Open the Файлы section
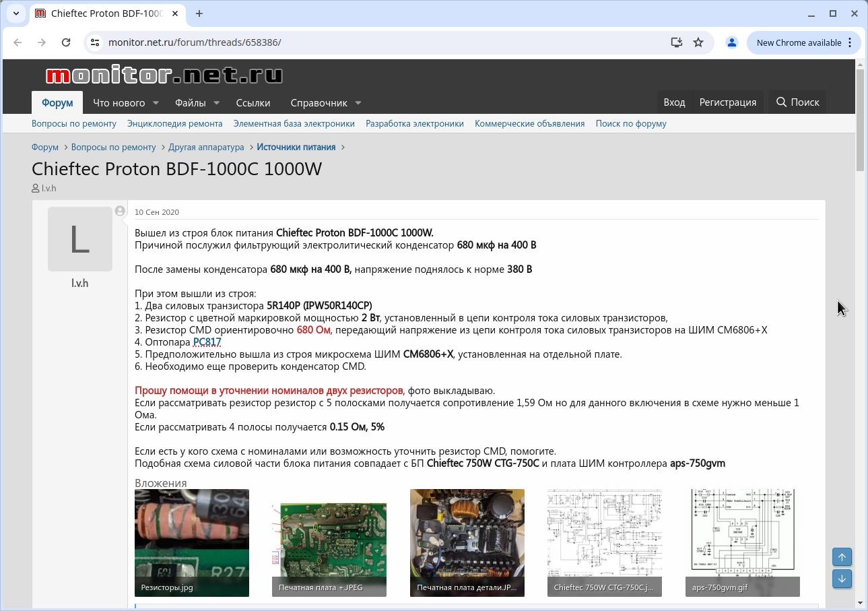The image size is (868, 611). point(191,102)
